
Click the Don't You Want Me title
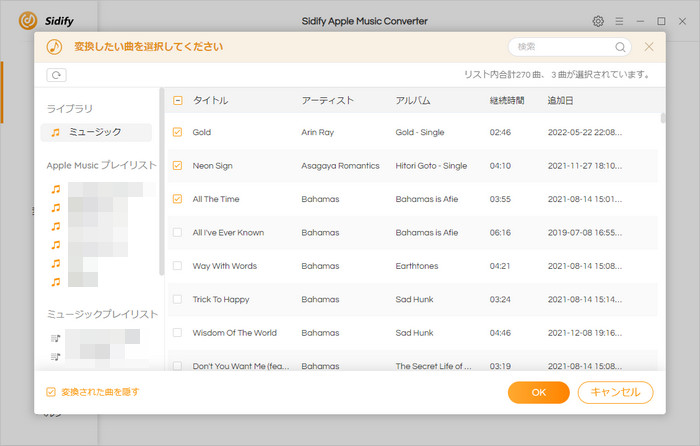(x=241, y=366)
